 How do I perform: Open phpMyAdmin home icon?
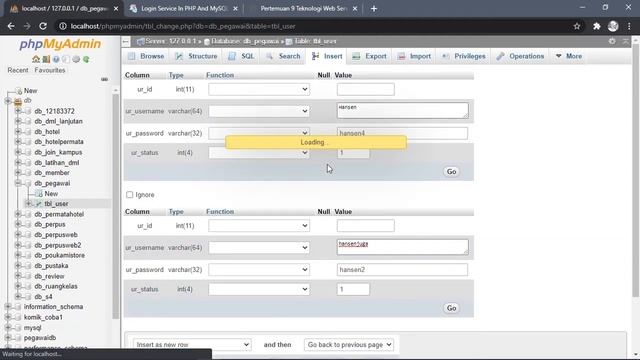pyautogui.click(x=36, y=59)
